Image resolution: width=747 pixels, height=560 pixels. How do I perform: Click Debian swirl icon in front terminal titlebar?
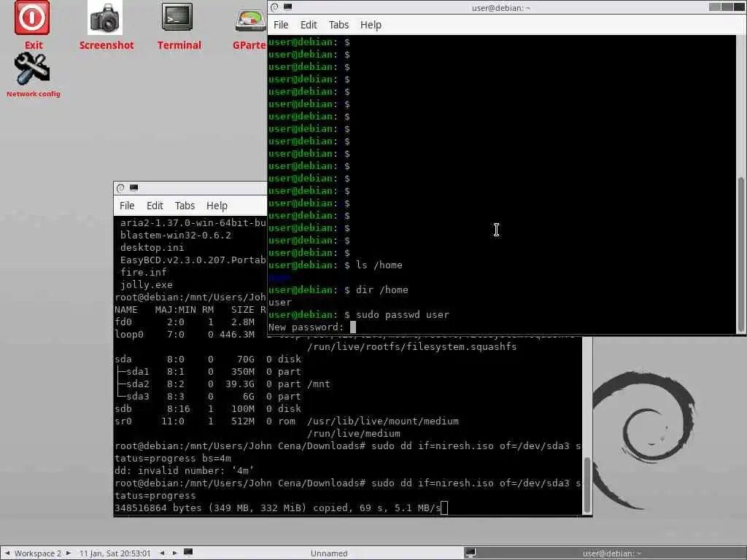(x=274, y=7)
